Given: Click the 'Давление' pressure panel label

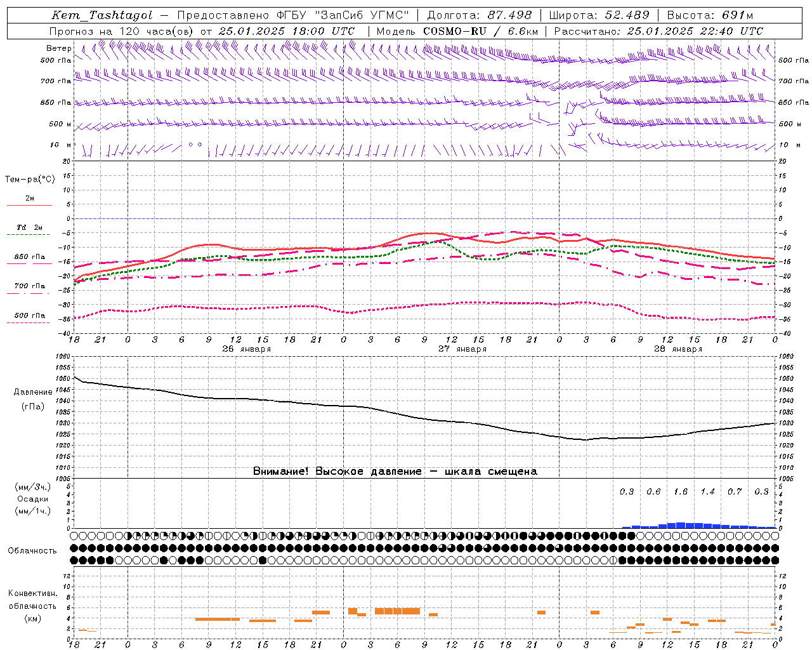Looking at the screenshot, I should (x=33, y=392).
